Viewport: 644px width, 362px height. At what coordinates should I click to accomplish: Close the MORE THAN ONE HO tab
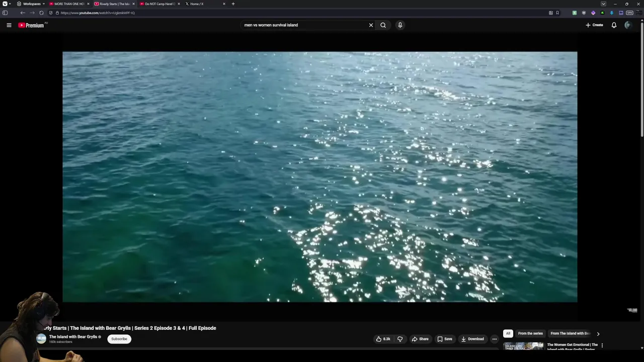click(88, 4)
